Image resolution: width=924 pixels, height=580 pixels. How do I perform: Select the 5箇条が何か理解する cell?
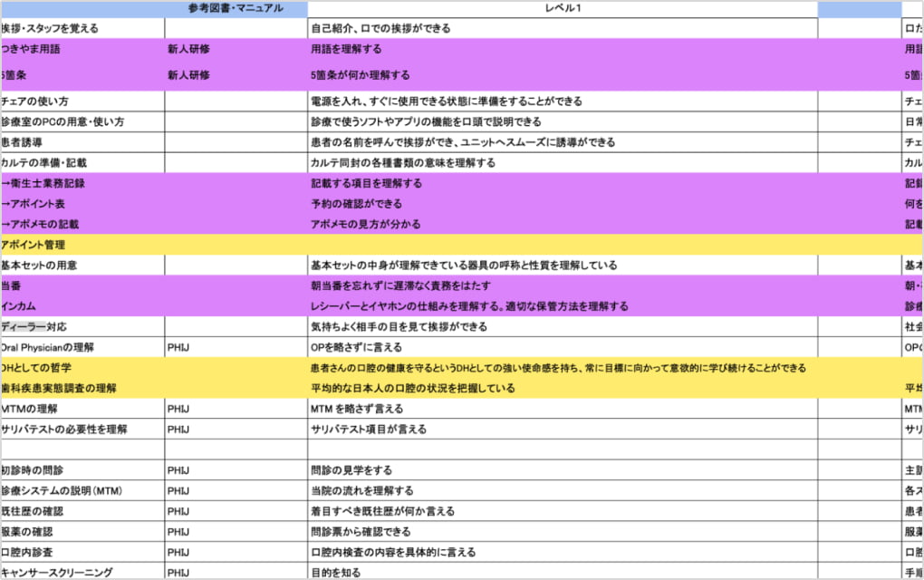361,76
